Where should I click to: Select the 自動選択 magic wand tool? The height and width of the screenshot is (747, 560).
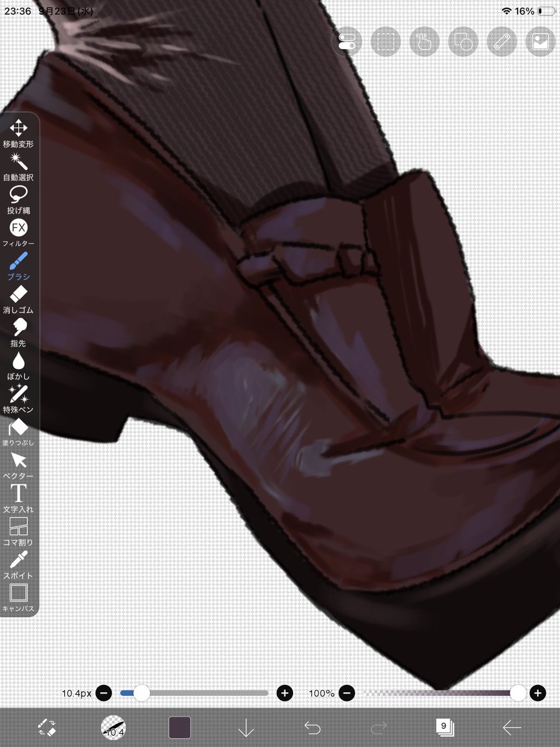19,167
